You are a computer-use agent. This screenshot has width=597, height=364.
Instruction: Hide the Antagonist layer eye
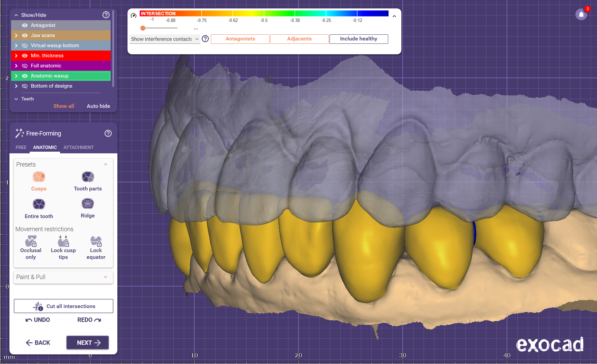[x=25, y=25]
